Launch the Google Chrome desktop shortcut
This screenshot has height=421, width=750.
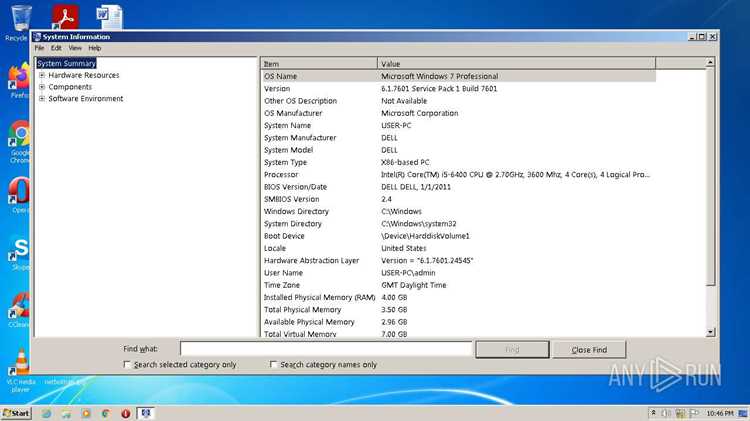click(19, 142)
